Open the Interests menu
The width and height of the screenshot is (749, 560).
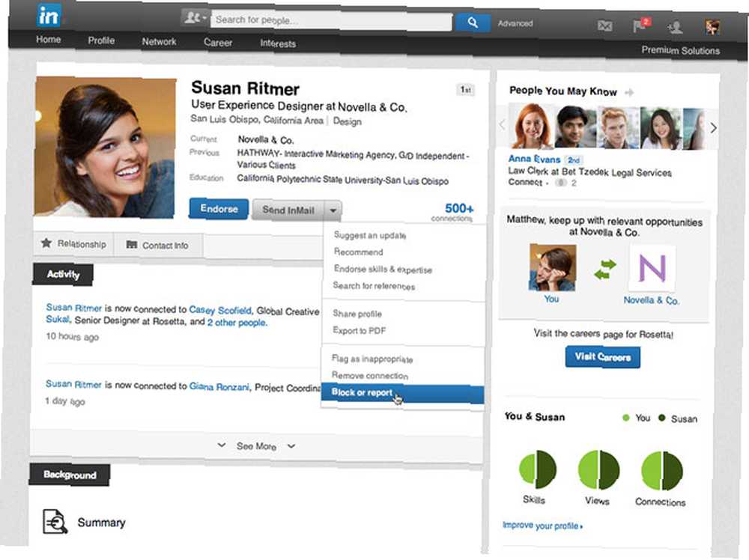[278, 43]
